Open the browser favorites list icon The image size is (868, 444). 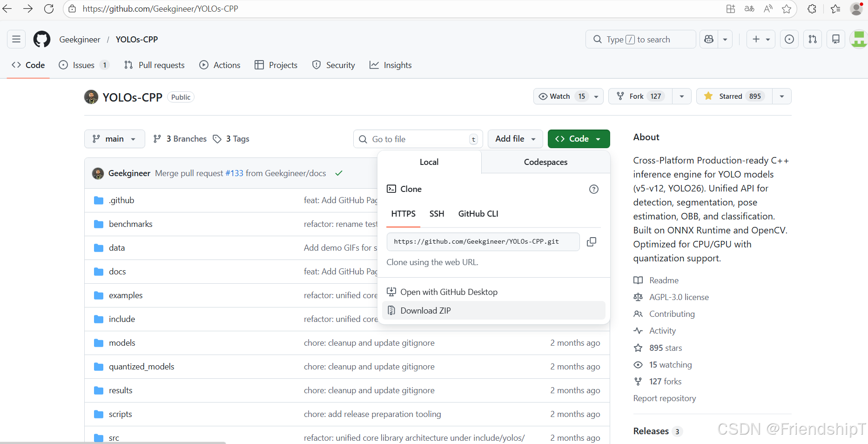[835, 9]
